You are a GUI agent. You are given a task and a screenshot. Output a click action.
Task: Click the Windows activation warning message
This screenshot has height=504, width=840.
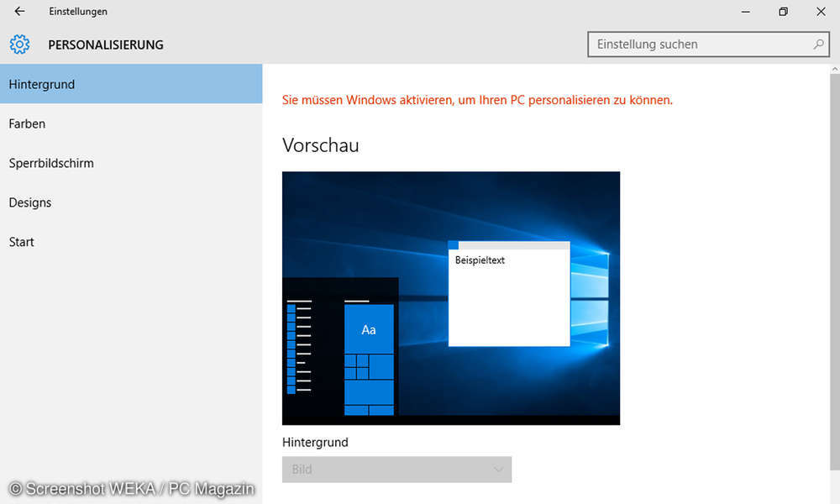pos(475,100)
